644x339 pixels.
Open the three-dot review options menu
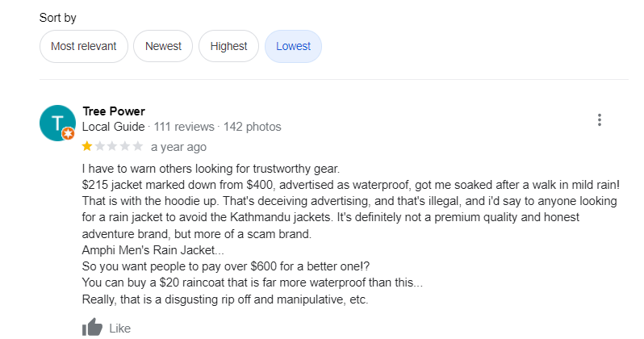600,120
